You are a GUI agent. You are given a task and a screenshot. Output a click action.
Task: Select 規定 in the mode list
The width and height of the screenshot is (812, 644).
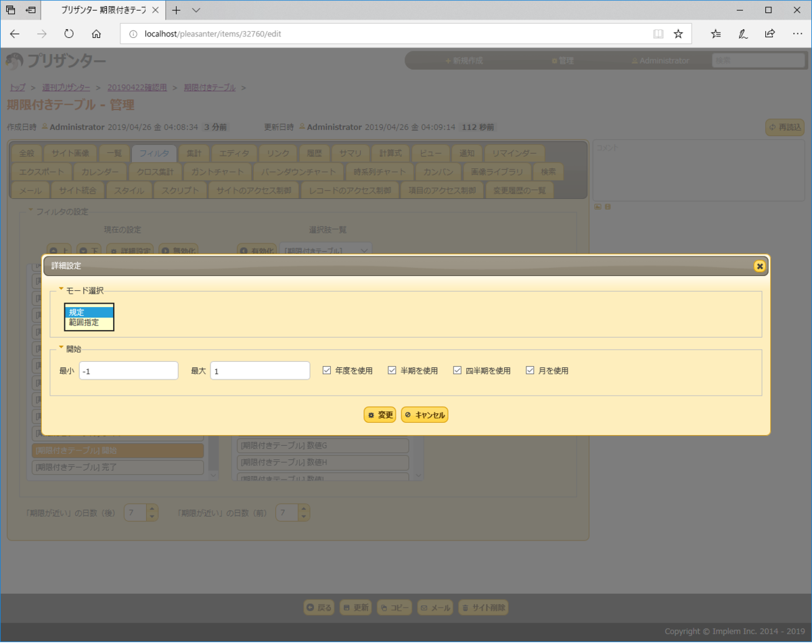[89, 312]
